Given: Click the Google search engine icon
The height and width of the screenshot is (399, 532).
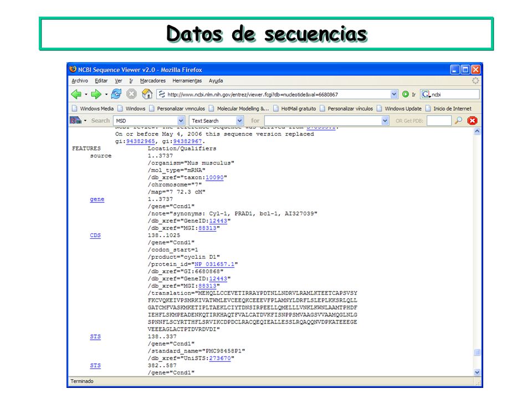Looking at the screenshot, I should click(426, 94).
